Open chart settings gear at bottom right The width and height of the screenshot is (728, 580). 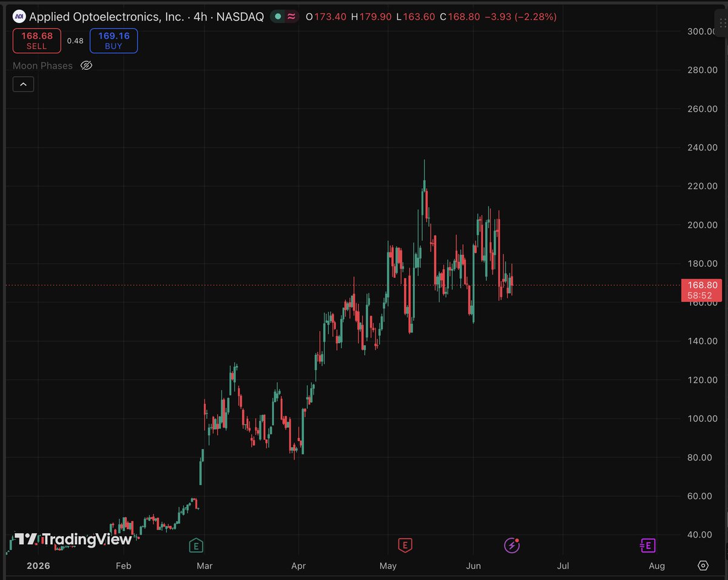coord(703,565)
